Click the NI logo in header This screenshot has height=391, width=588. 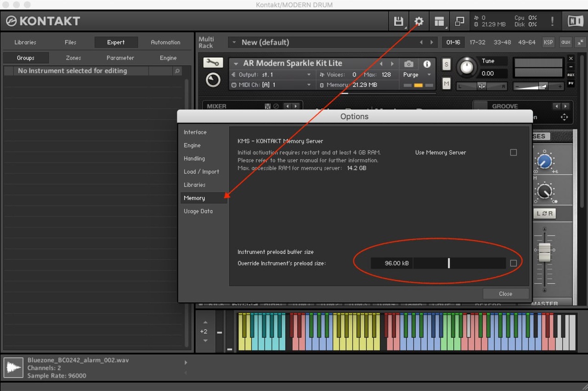(575, 22)
